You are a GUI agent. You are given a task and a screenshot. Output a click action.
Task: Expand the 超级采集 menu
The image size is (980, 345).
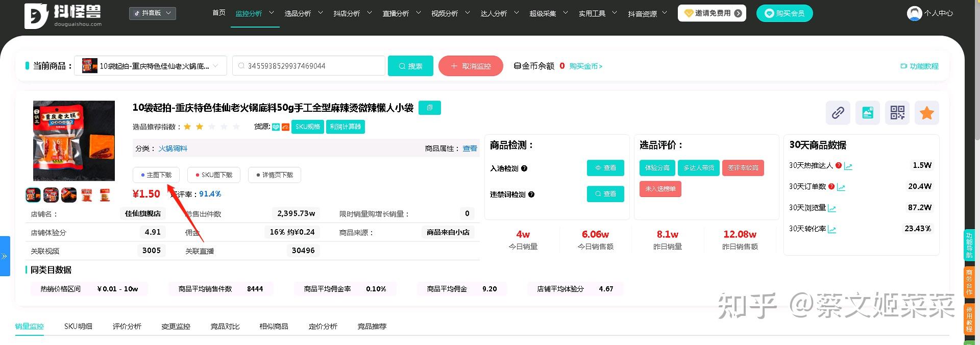(549, 14)
